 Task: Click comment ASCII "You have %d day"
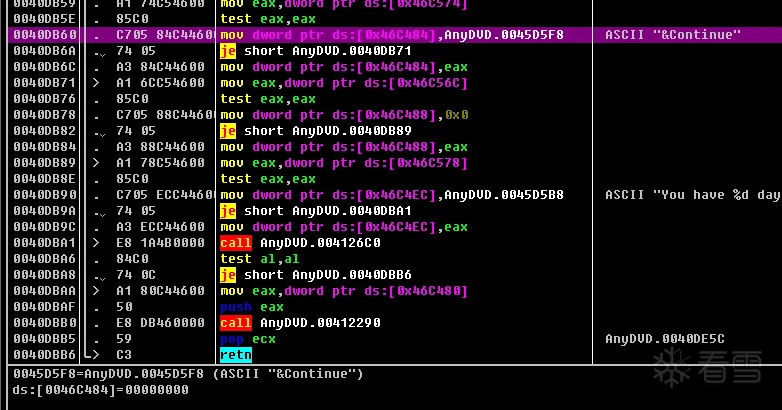[693, 195]
